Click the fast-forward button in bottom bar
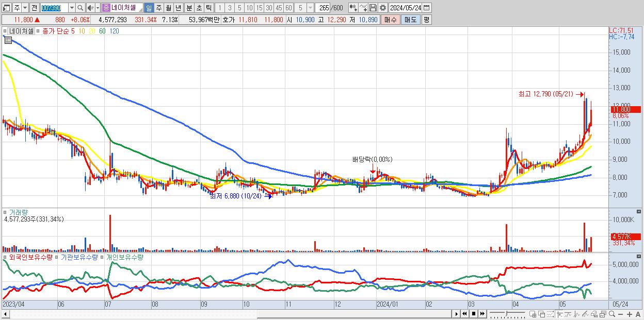 pos(482,314)
